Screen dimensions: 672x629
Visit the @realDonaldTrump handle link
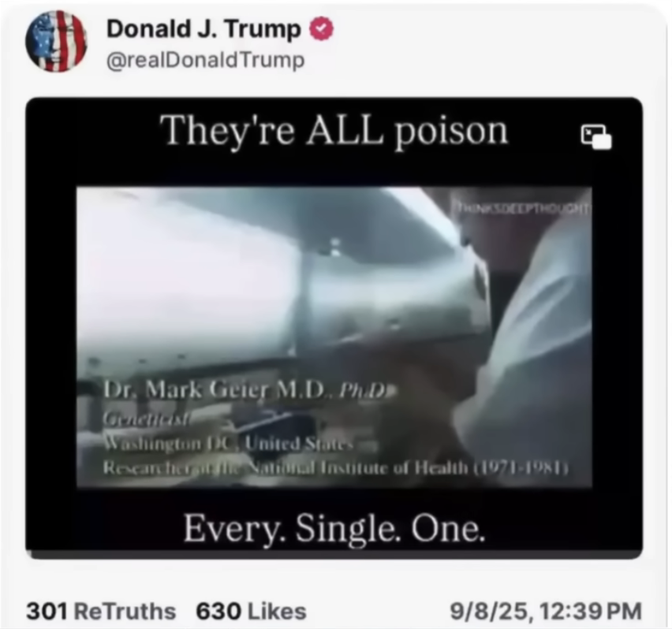(x=205, y=60)
